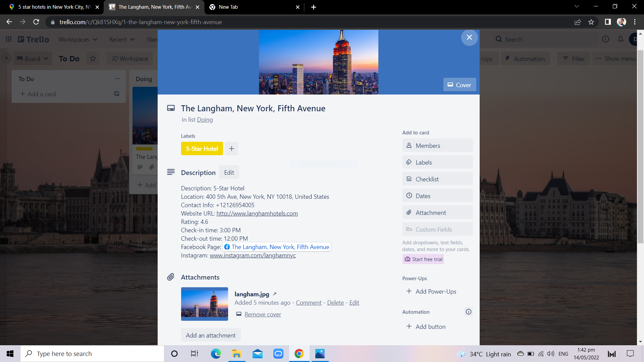The height and width of the screenshot is (362, 644).
Task: Show the board menu
Action: tap(615, 59)
